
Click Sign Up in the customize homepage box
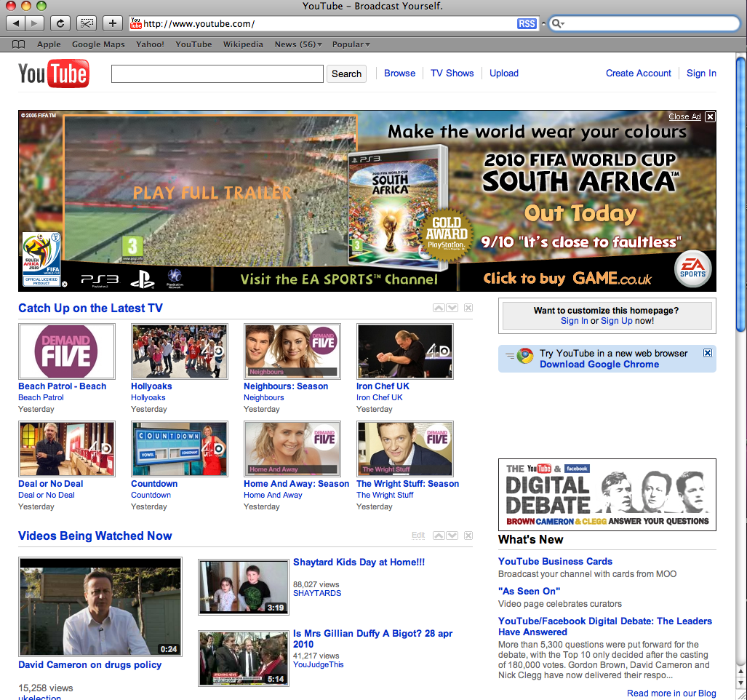tap(617, 321)
